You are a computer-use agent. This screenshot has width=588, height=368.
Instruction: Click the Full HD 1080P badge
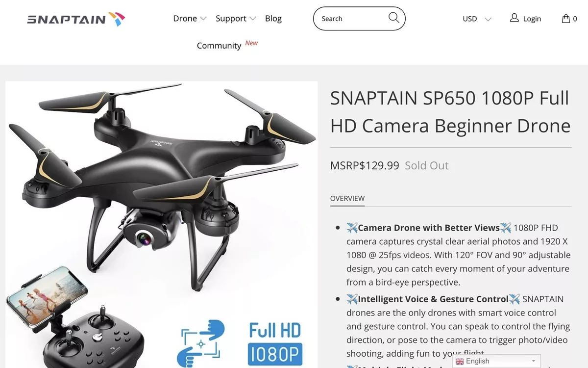tap(274, 343)
